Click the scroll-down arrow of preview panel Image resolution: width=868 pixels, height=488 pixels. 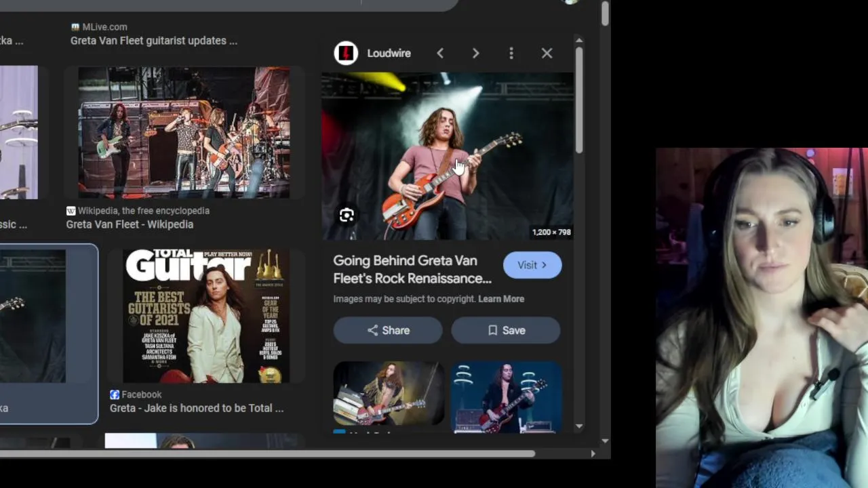click(578, 426)
